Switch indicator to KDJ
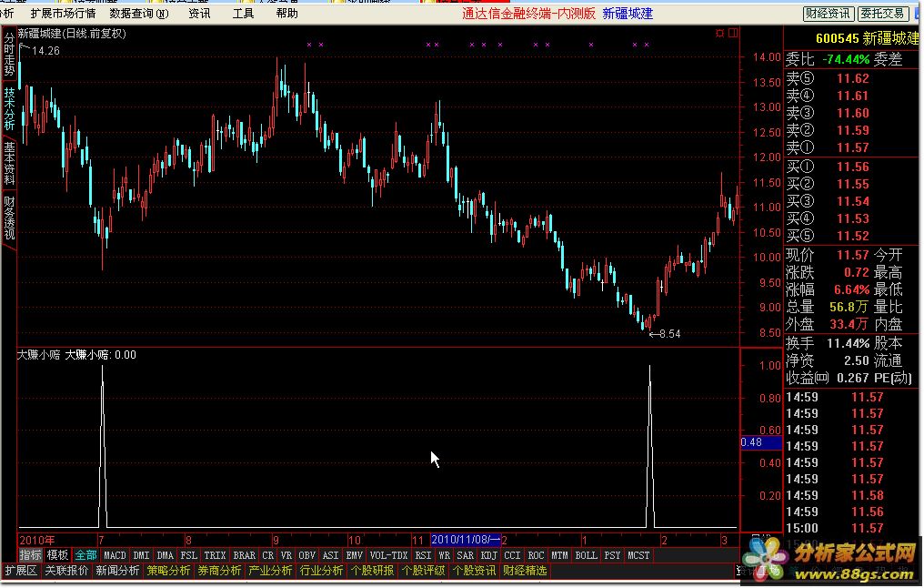 [488, 555]
